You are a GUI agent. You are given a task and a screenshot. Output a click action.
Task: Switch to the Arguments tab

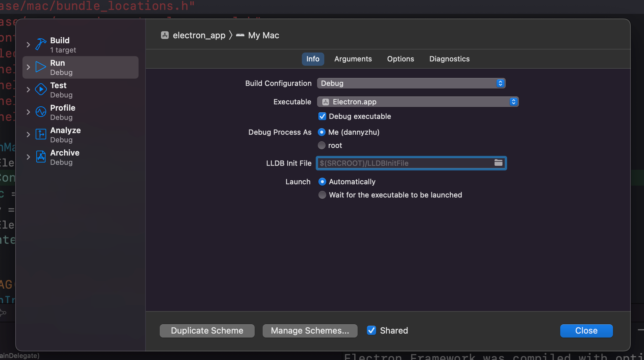353,59
